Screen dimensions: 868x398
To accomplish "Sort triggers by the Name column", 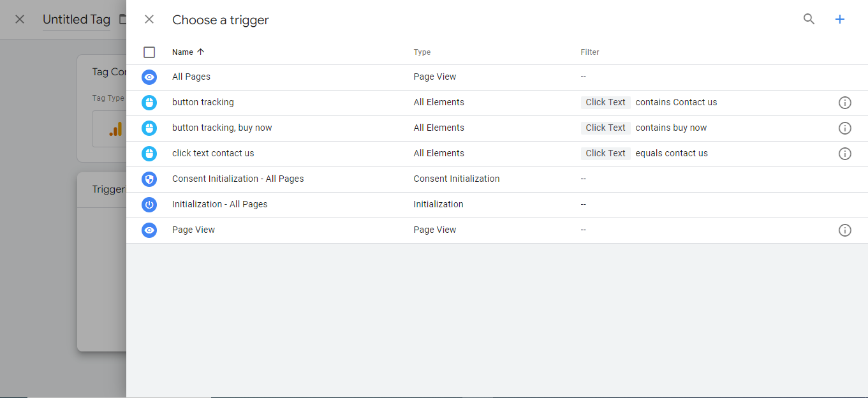I will coord(182,52).
